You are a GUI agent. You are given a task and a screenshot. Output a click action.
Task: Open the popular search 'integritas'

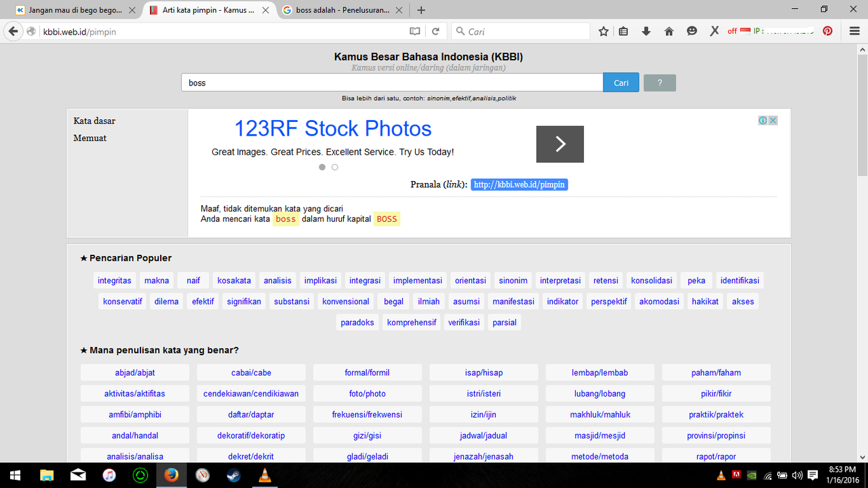click(x=115, y=281)
